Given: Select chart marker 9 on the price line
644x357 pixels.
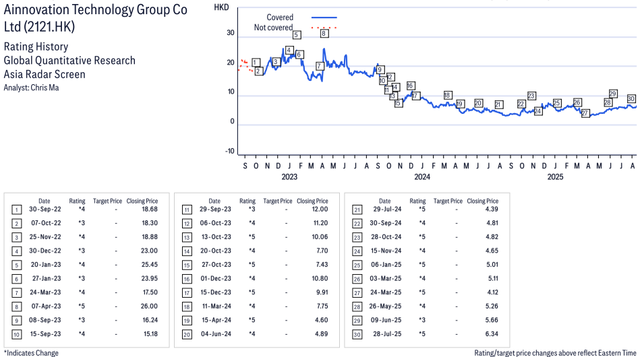Looking at the screenshot, I should pyautogui.click(x=380, y=69).
